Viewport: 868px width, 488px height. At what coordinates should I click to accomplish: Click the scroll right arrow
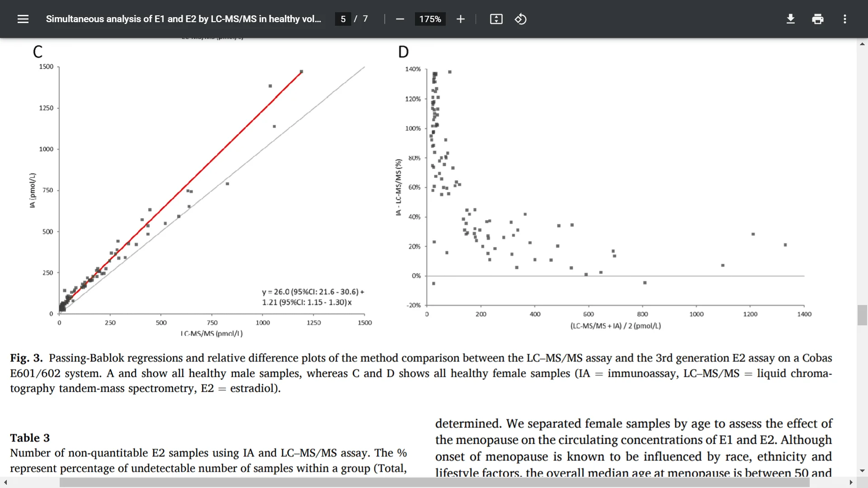851,483
